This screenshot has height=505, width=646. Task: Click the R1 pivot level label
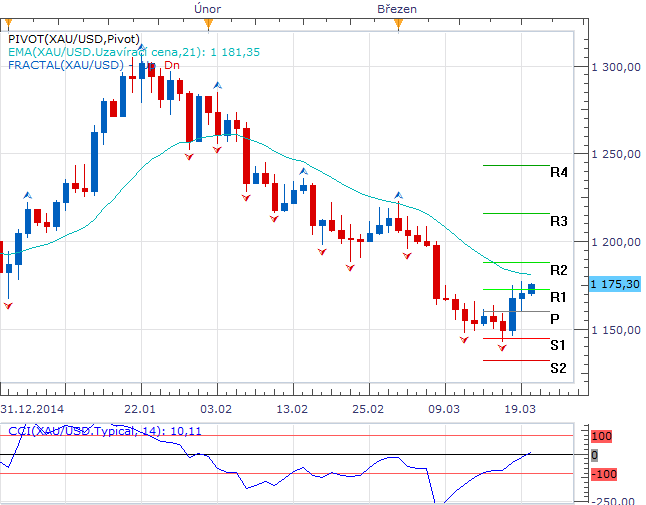pos(558,297)
